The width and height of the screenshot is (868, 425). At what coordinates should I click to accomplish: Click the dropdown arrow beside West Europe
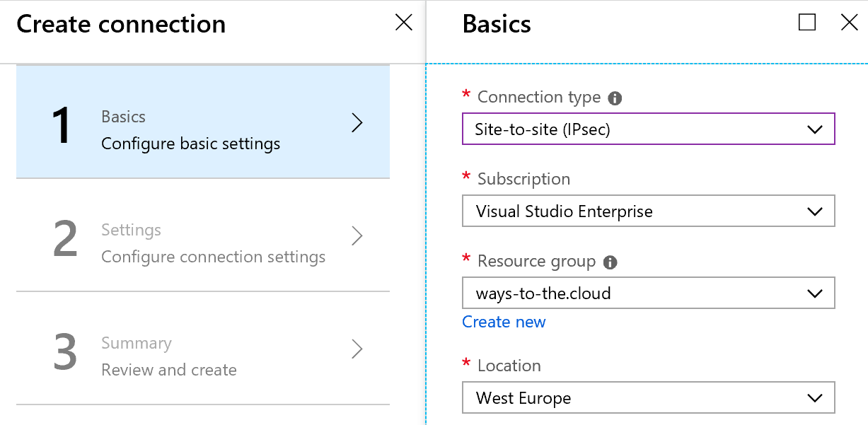814,398
